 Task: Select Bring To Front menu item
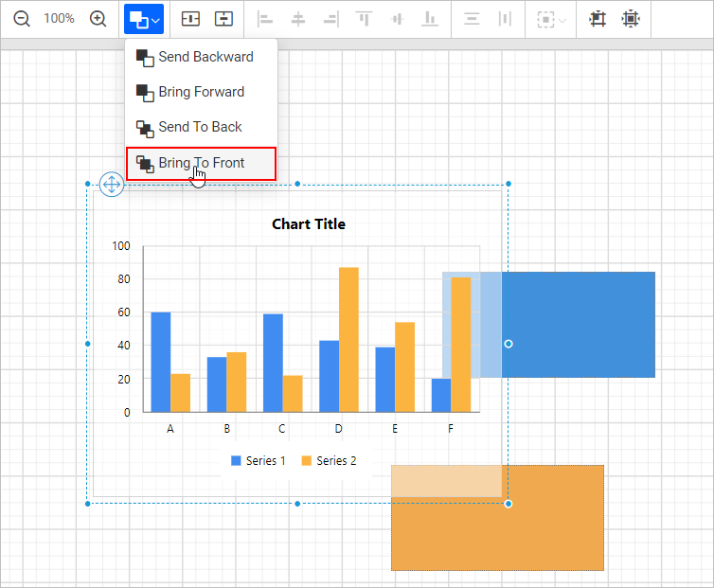click(202, 163)
